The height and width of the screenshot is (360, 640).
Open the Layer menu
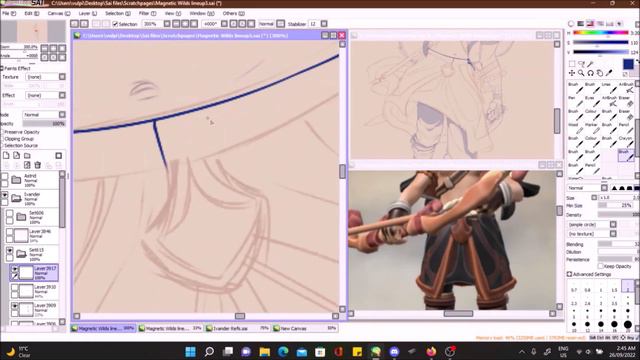pos(87,13)
